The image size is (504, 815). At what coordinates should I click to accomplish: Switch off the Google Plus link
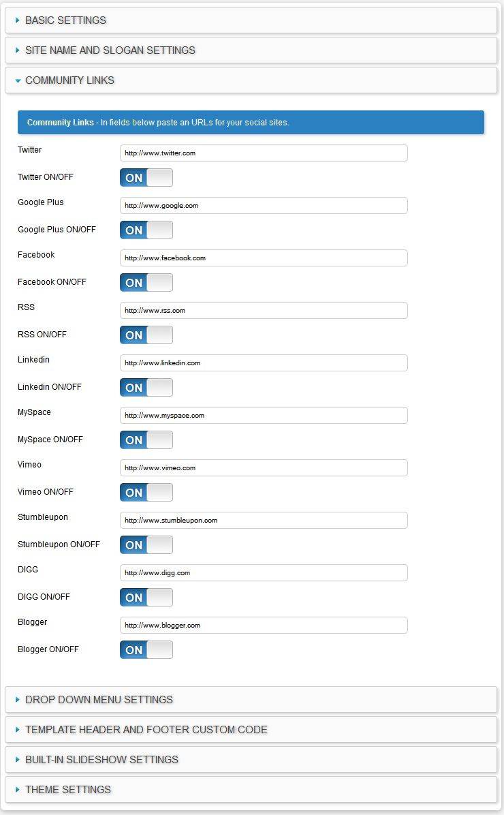click(x=146, y=230)
